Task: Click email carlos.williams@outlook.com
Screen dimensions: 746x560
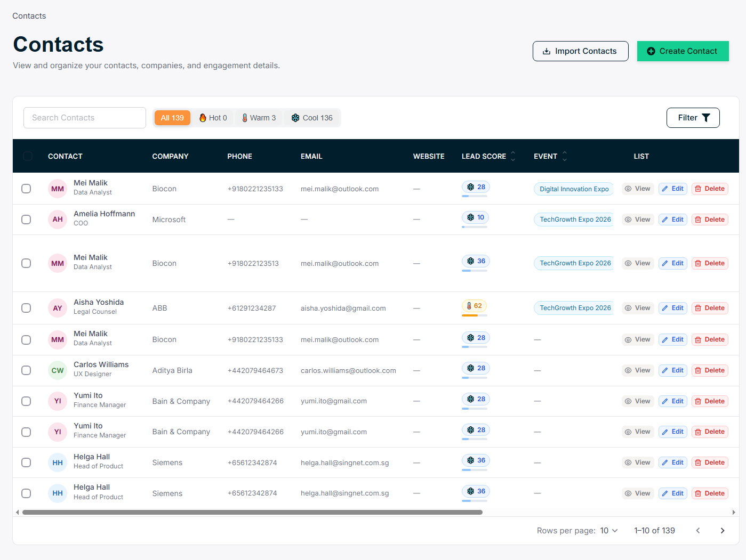Action: [x=348, y=370]
